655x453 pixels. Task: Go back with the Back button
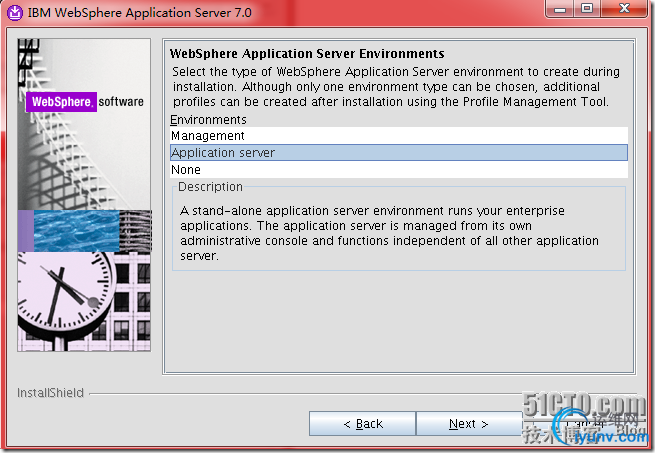pyautogui.click(x=362, y=424)
